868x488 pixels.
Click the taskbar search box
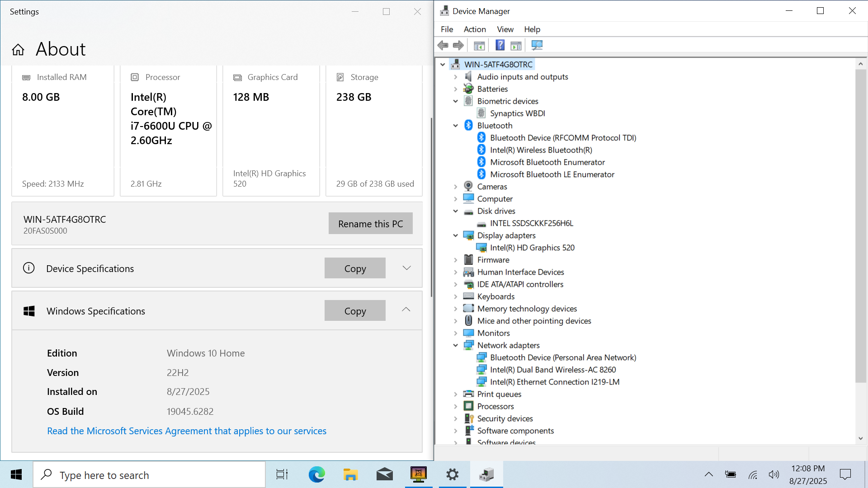click(x=149, y=474)
